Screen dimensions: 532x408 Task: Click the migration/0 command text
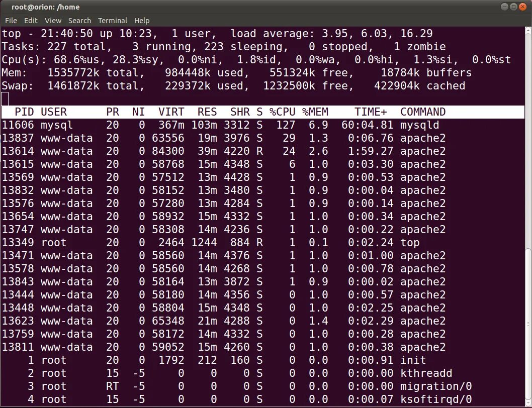[x=436, y=386]
